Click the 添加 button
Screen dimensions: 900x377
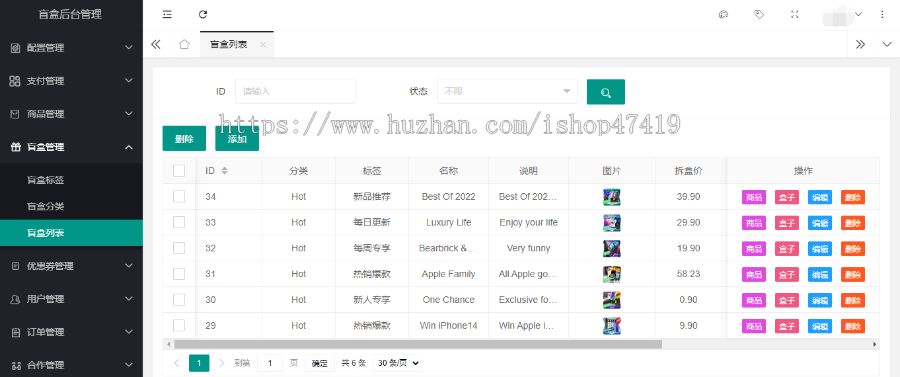[x=237, y=138]
